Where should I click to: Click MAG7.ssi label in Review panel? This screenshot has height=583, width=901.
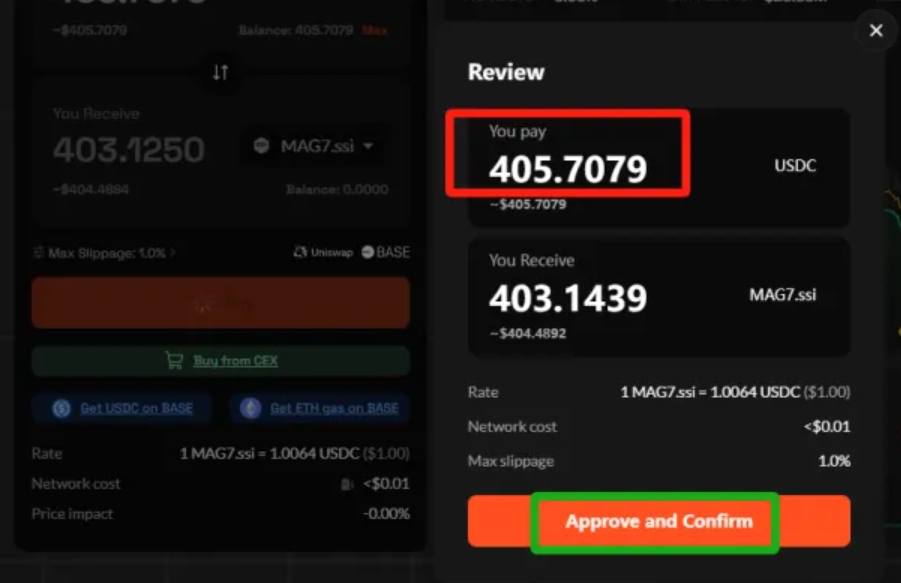(783, 295)
